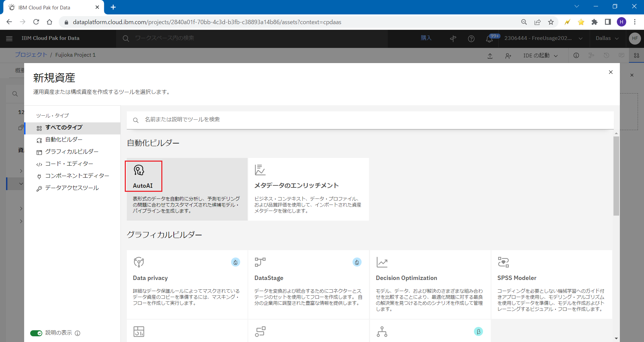644x342 pixels.
Task: Select すべてのタイプ in tool types
Action: point(72,128)
